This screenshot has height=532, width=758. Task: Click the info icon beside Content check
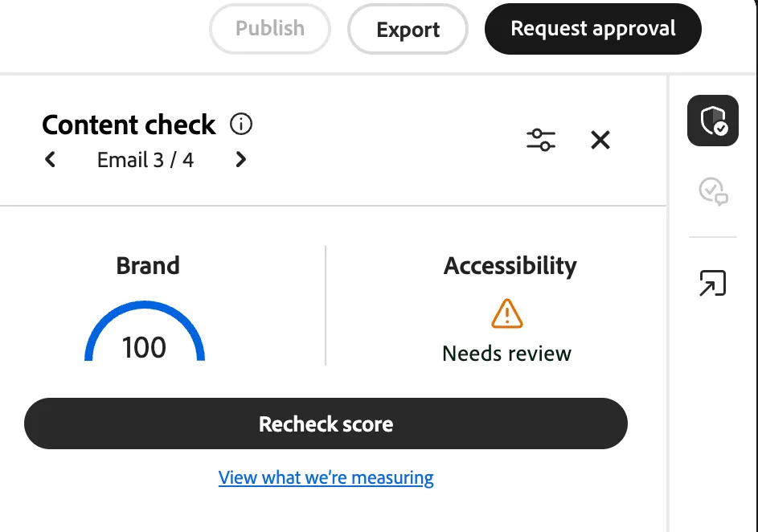click(240, 125)
